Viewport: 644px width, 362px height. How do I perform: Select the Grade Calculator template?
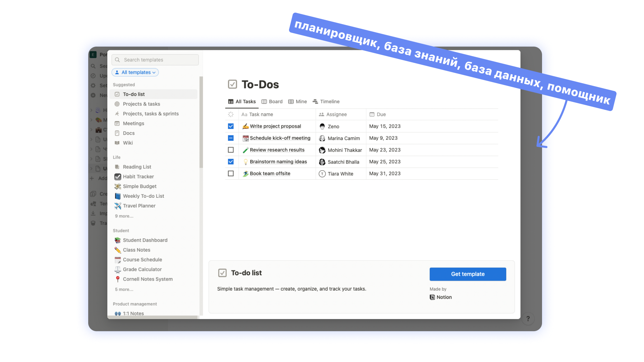click(153, 269)
